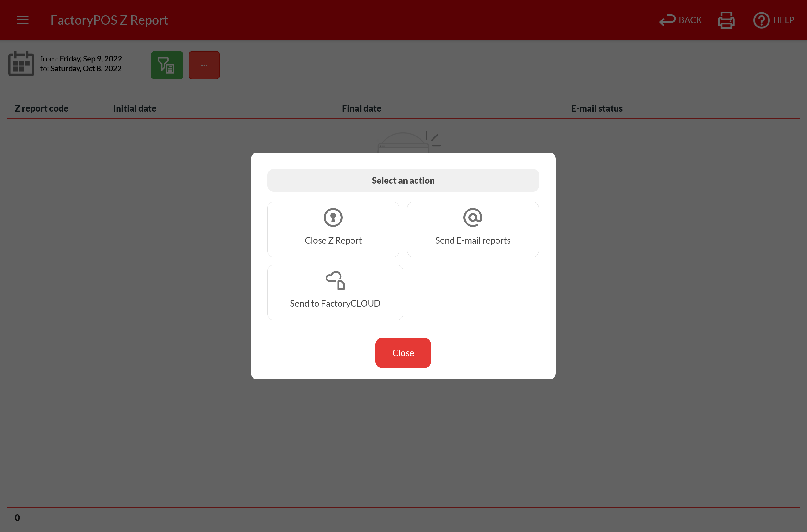The height and width of the screenshot is (532, 807).
Task: Click the keyhole Close Z Report icon
Action: coord(333,217)
